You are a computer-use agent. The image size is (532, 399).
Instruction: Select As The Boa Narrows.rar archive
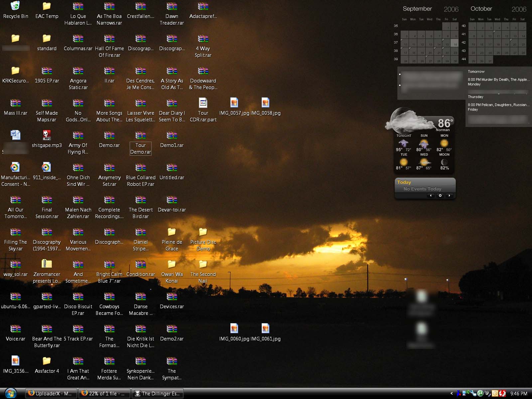(109, 13)
